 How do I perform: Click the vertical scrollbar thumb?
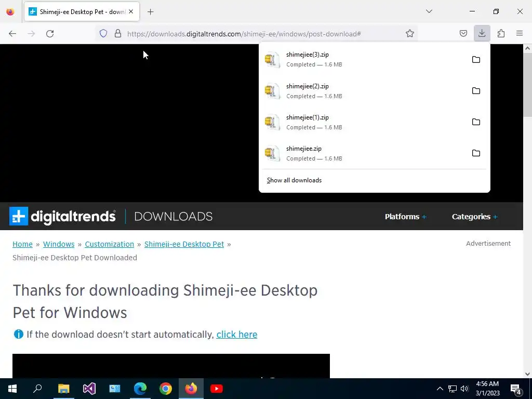528,85
